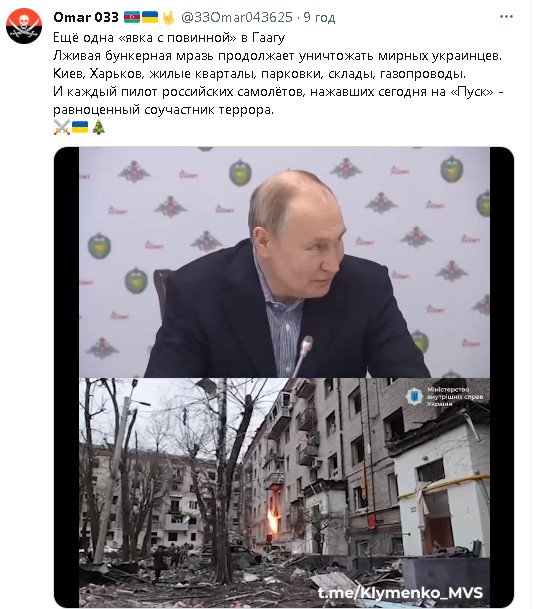Click the crossed swords emoji below text

tap(61, 127)
